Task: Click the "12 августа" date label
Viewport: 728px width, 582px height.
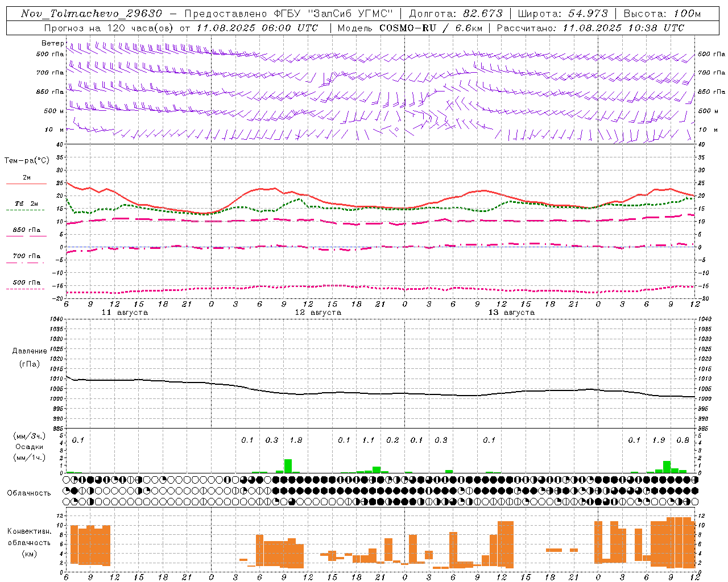Action: tap(318, 313)
